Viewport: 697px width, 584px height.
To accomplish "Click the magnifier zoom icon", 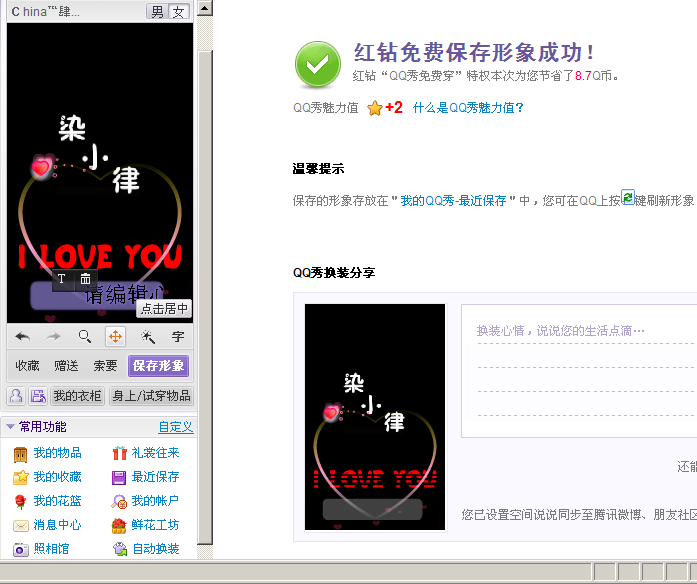I will click(84, 336).
